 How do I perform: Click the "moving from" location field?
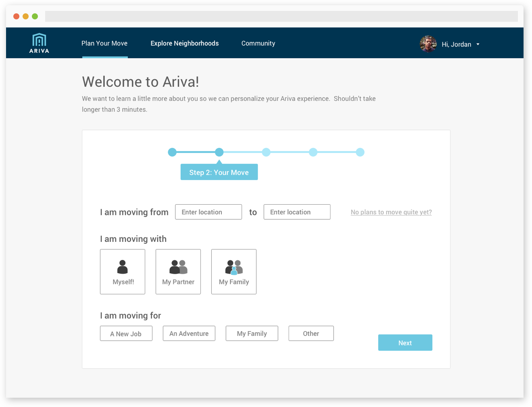coord(208,212)
